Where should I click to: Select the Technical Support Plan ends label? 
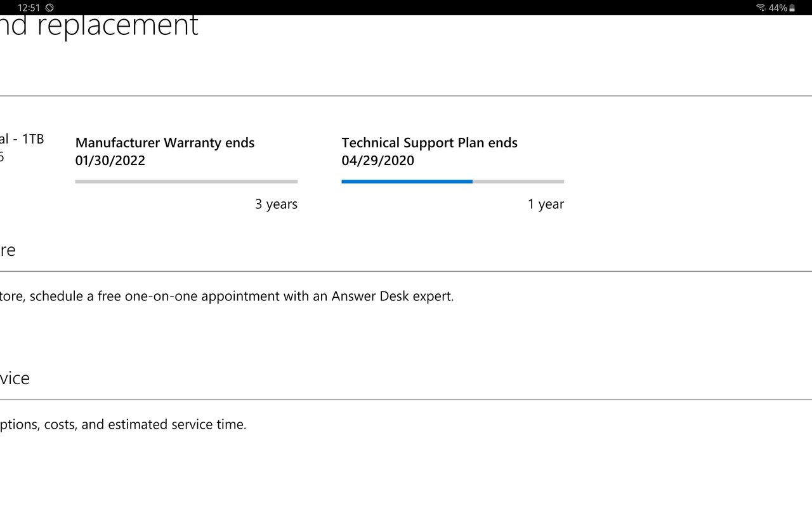pos(429,143)
